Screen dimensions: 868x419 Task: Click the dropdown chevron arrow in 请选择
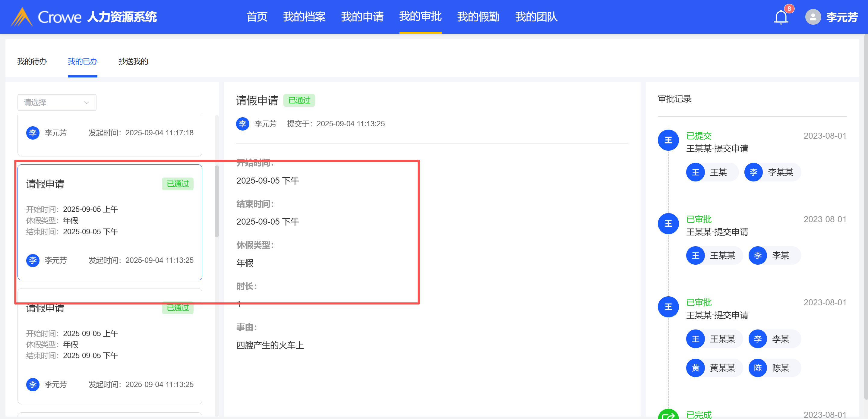[87, 102]
